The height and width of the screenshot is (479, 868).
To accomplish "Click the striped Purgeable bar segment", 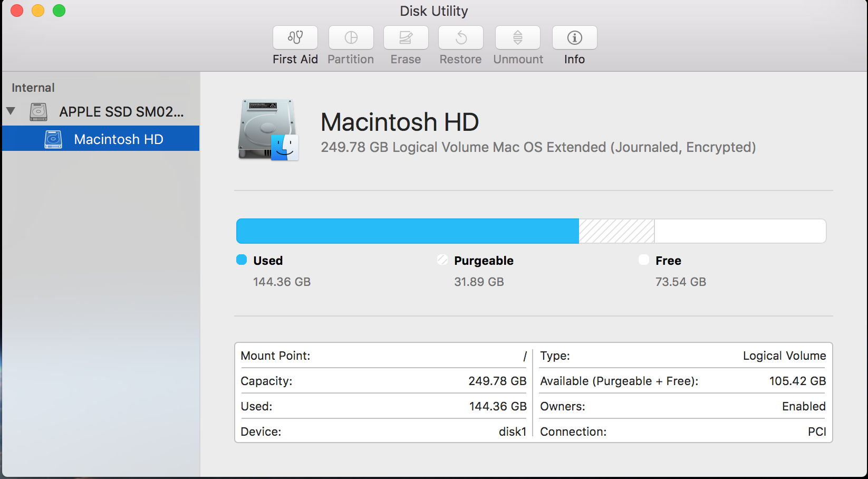I will pos(616,231).
